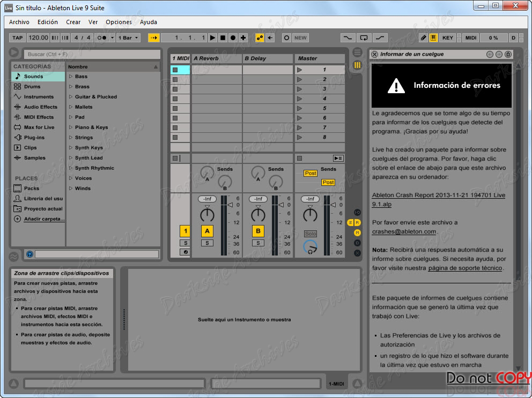Image resolution: width=532 pixels, height=398 pixels.
Task: Select Clips category in browser
Action: [38, 147]
